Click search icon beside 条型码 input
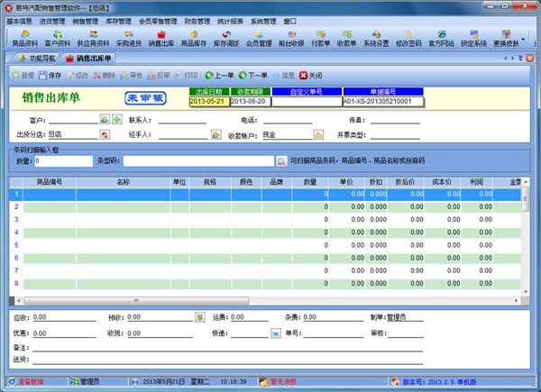541x392 pixels. tap(282, 161)
